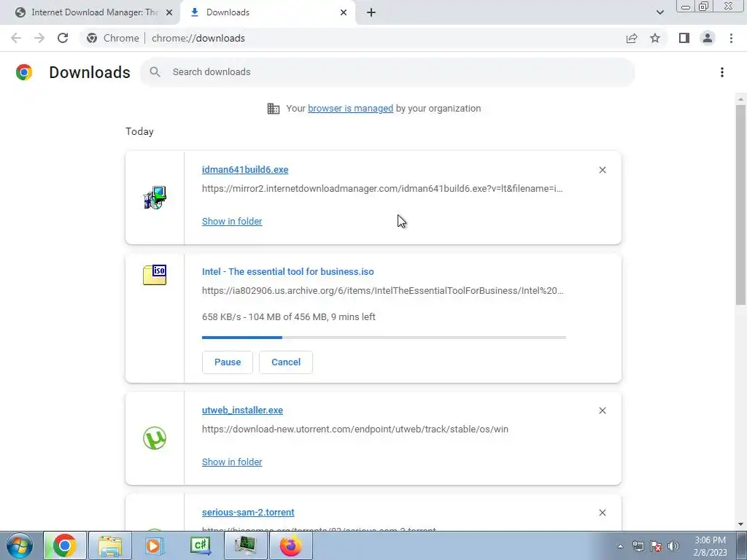Open the C# application taskbar icon

pos(200,545)
